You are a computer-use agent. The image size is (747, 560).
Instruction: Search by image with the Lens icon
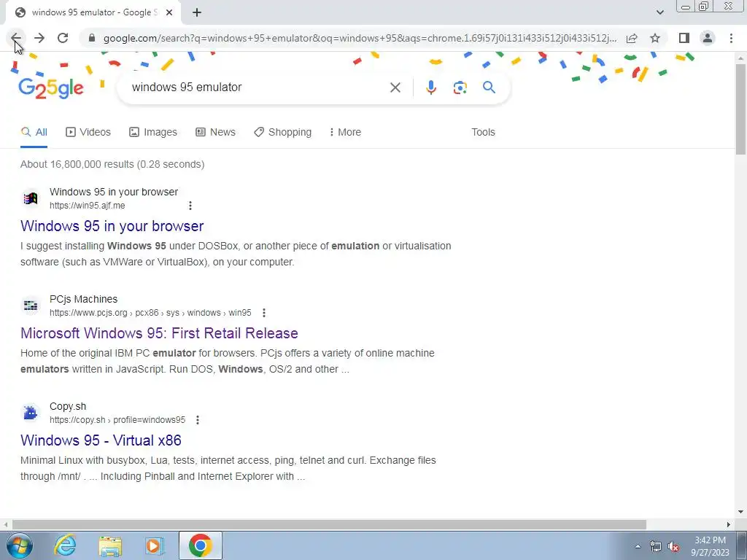[x=460, y=87]
